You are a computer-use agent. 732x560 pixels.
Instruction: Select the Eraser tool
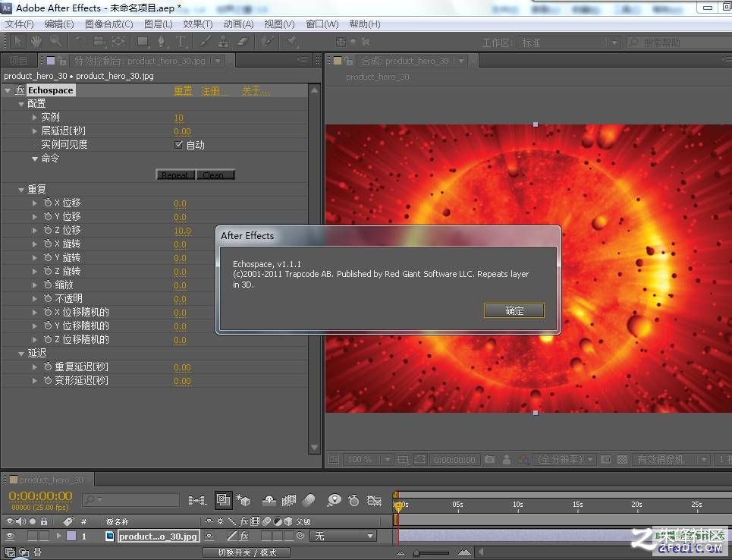(242, 42)
